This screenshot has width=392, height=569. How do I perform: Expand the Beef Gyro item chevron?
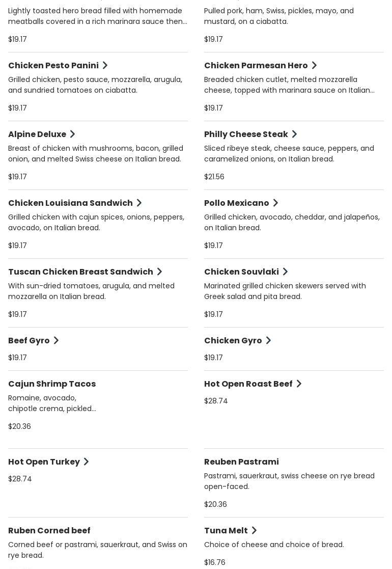coord(56,340)
